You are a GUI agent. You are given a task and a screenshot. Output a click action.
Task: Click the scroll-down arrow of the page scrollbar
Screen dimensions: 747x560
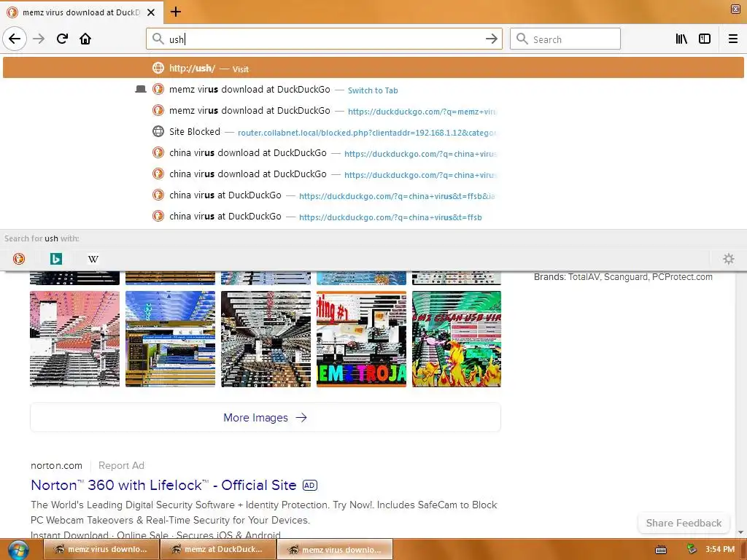click(x=740, y=532)
